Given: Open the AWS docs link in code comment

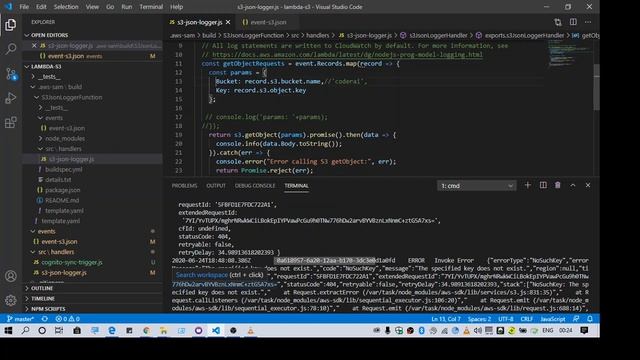Looking at the screenshot, I should (347, 55).
